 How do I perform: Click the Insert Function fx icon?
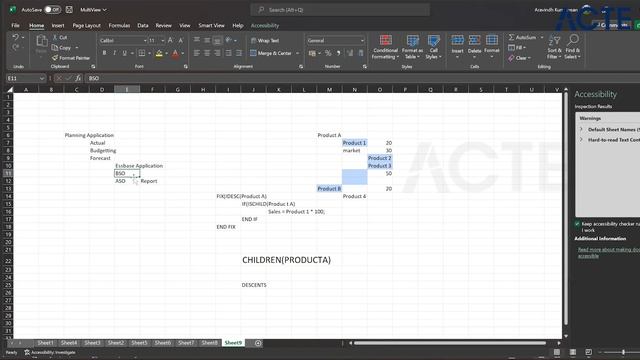coord(78,78)
